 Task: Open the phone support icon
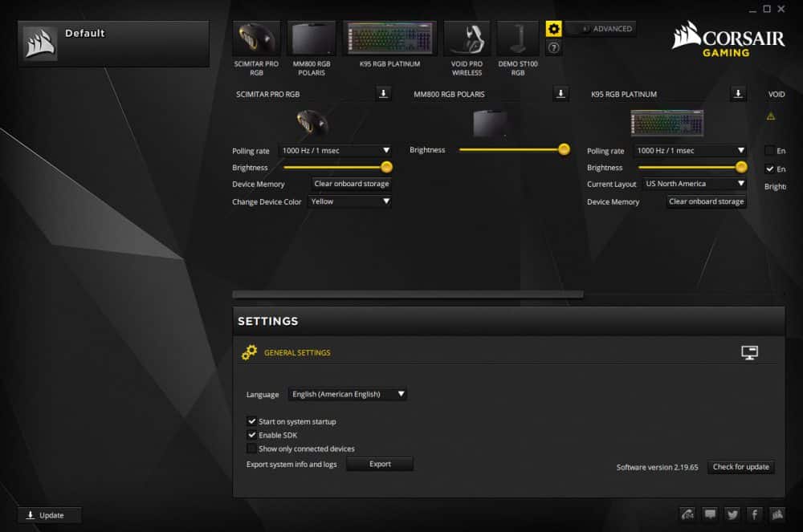pyautogui.click(x=687, y=514)
